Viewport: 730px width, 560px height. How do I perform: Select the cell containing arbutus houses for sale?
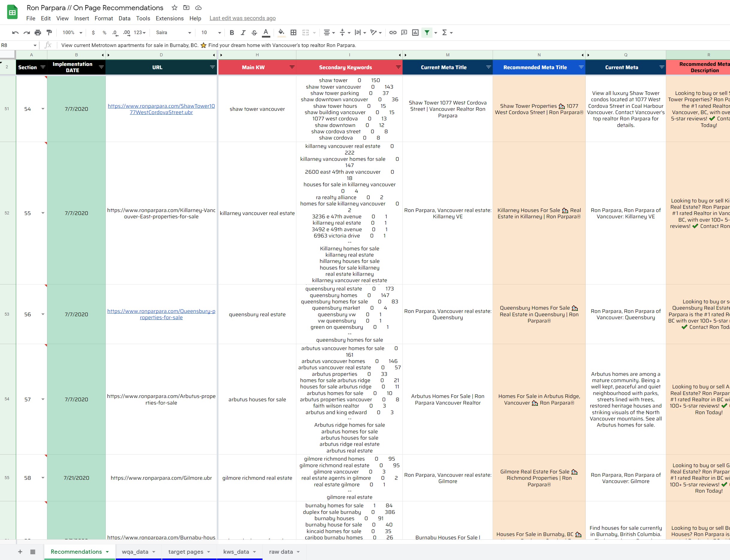pos(257,399)
